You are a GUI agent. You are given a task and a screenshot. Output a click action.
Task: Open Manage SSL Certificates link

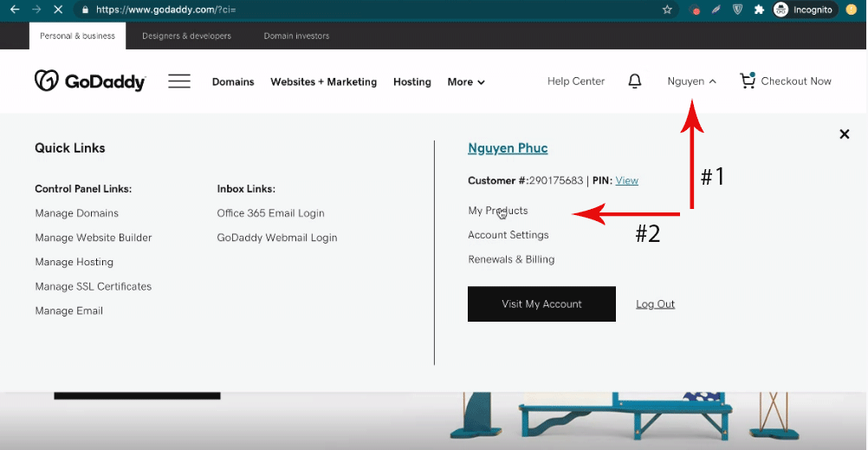coord(93,286)
